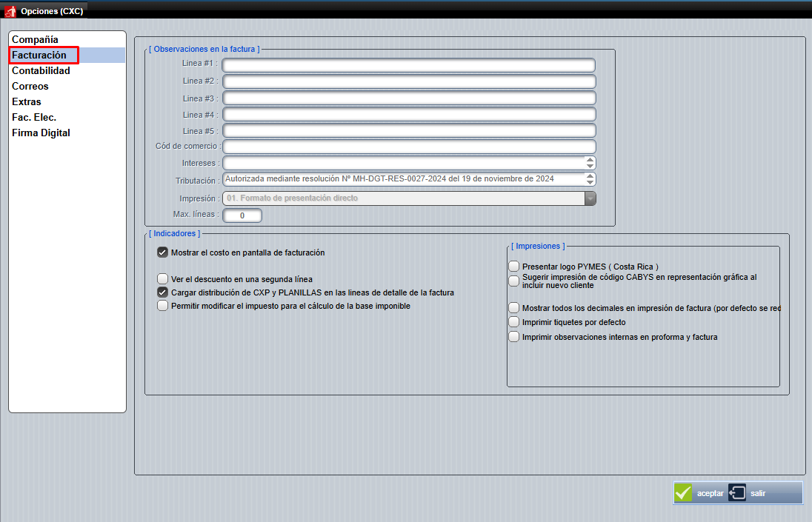Click the Intereses field spinner arrows
Image resolution: width=812 pixels, height=522 pixels.
[590, 163]
